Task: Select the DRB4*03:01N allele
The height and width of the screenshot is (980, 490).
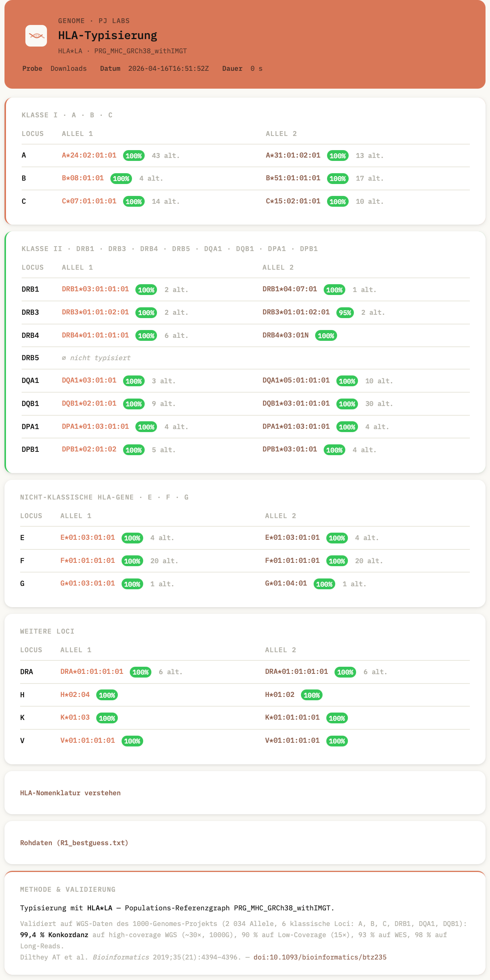Action: 285,335
